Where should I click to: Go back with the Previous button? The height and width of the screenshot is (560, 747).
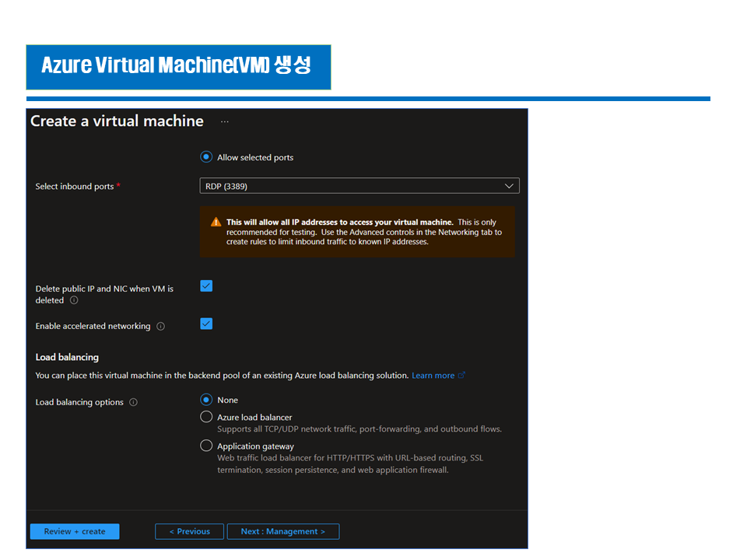pos(189,531)
